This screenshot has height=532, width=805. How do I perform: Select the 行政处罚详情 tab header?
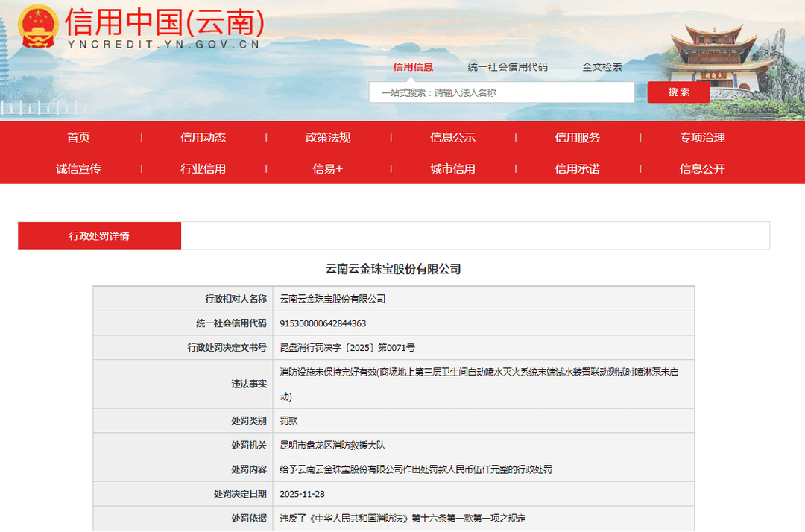tap(99, 236)
